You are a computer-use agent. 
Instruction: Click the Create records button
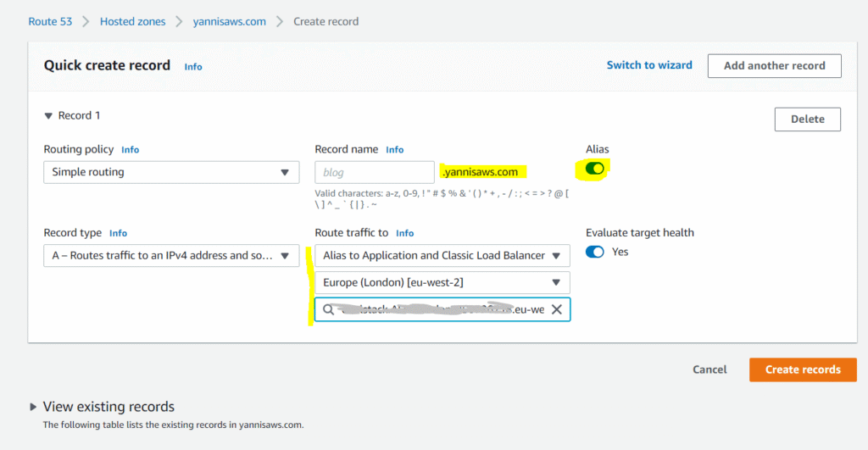[x=802, y=369]
